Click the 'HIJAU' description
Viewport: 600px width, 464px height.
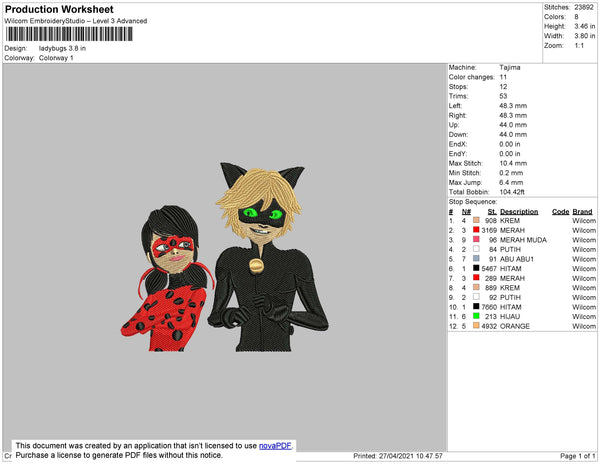pos(510,316)
